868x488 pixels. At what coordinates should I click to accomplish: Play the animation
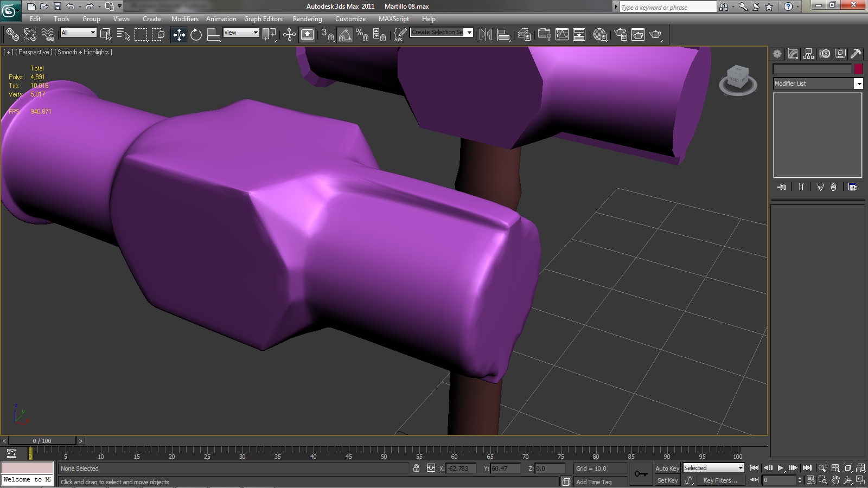coord(780,468)
